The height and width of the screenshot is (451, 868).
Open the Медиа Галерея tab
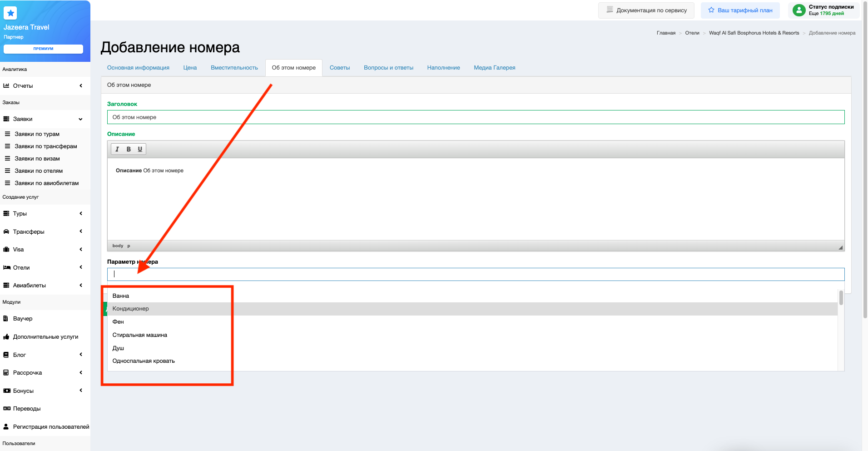click(x=494, y=68)
